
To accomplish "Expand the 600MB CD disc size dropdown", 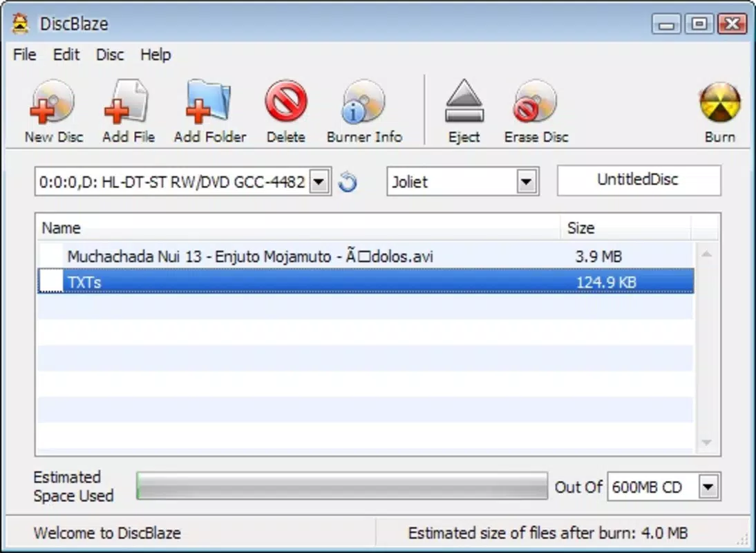I will click(708, 487).
